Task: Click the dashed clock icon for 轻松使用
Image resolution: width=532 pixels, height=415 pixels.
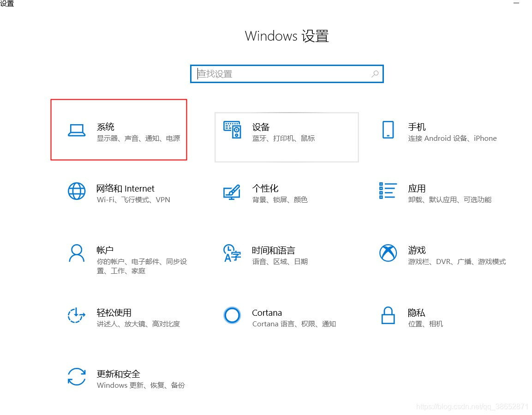Action: tap(76, 315)
